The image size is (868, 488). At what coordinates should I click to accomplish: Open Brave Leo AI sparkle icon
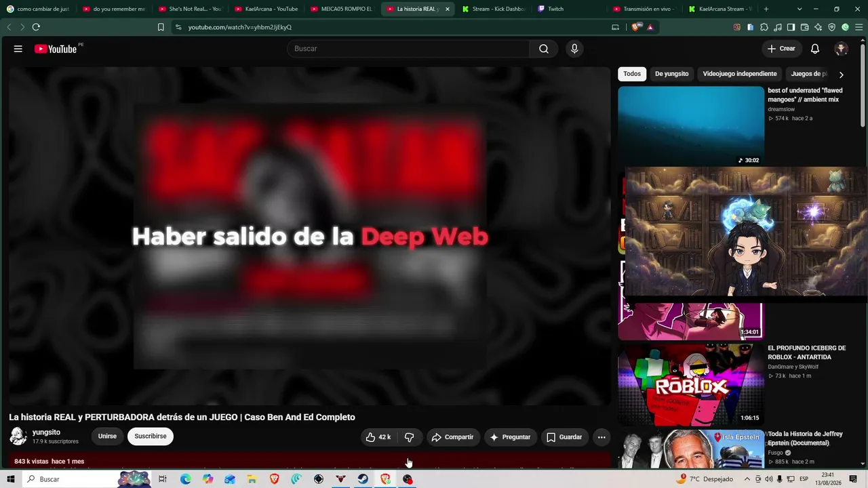818,27
